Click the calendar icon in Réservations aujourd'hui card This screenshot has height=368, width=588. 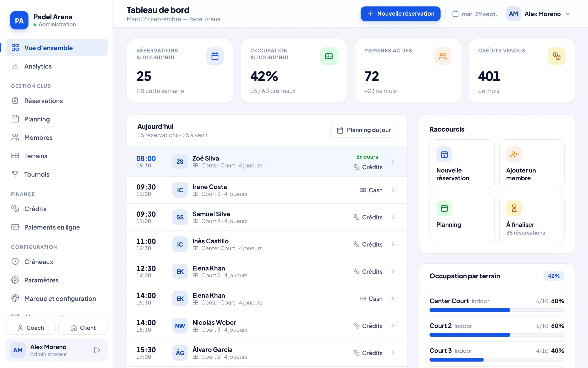[x=215, y=56]
